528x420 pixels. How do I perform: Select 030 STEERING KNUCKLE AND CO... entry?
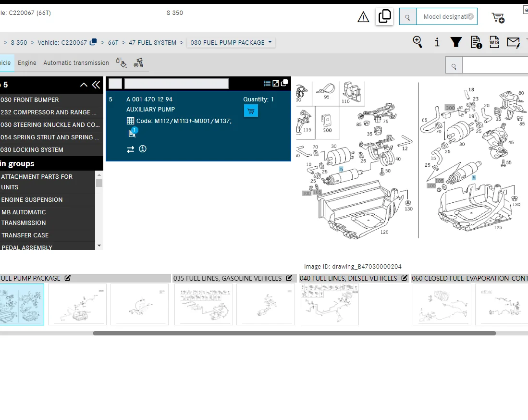pos(50,124)
